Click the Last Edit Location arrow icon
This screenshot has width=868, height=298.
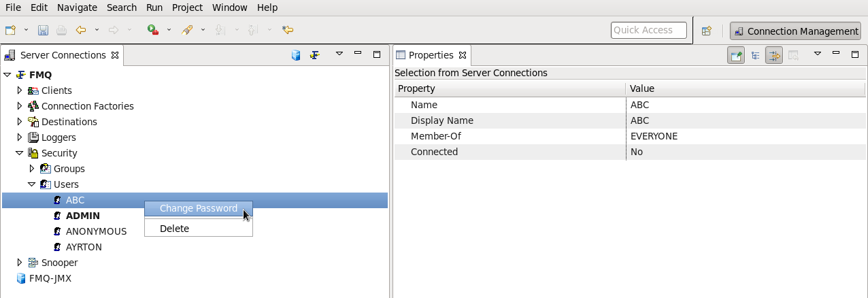[288, 30]
